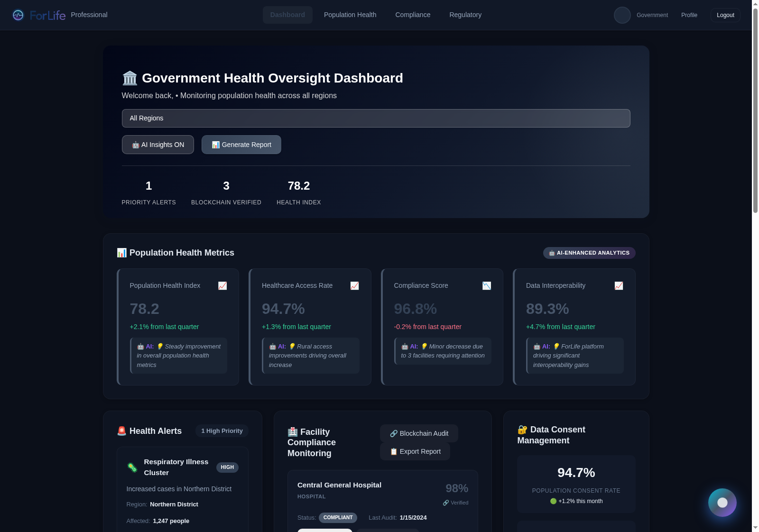Click the Population Health Index trend icon
The width and height of the screenshot is (759, 532).
[x=222, y=285]
